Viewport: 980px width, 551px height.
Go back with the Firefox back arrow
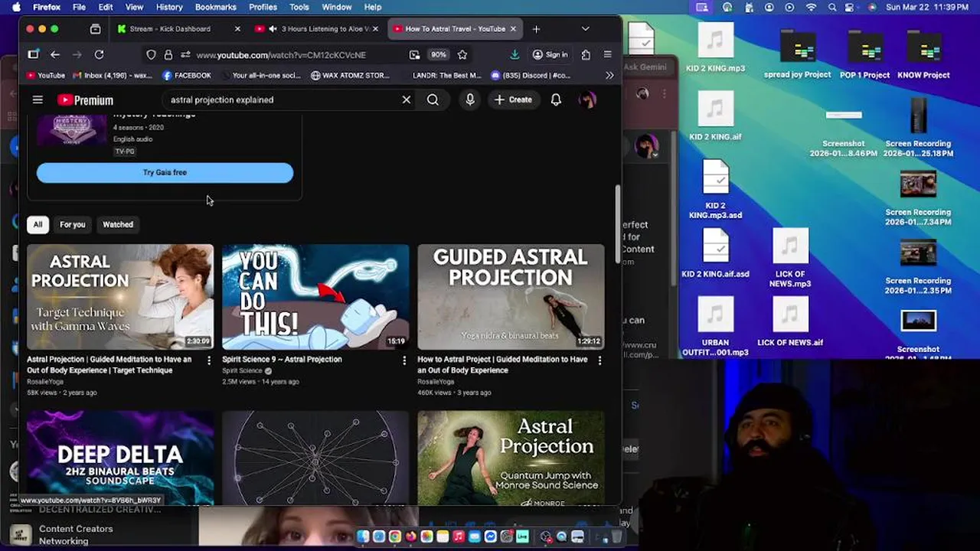(55, 54)
